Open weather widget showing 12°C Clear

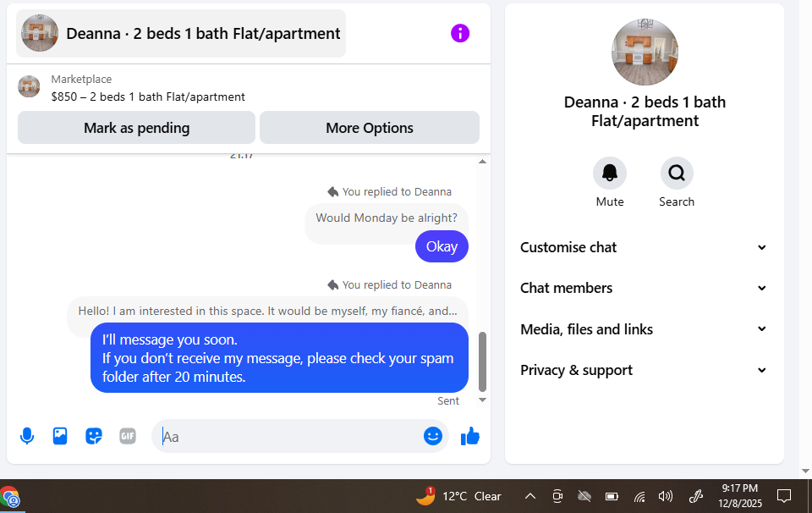(x=458, y=496)
